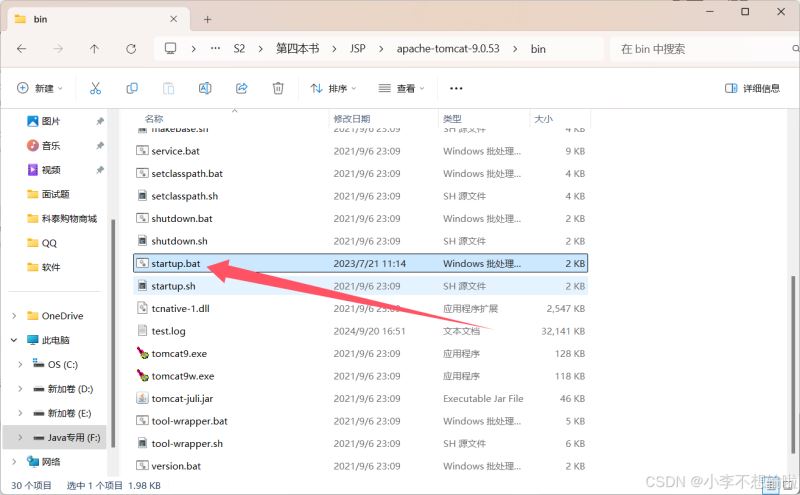The height and width of the screenshot is (495, 800).
Task: Open Pictures (图片) in quick access
Action: point(43,121)
